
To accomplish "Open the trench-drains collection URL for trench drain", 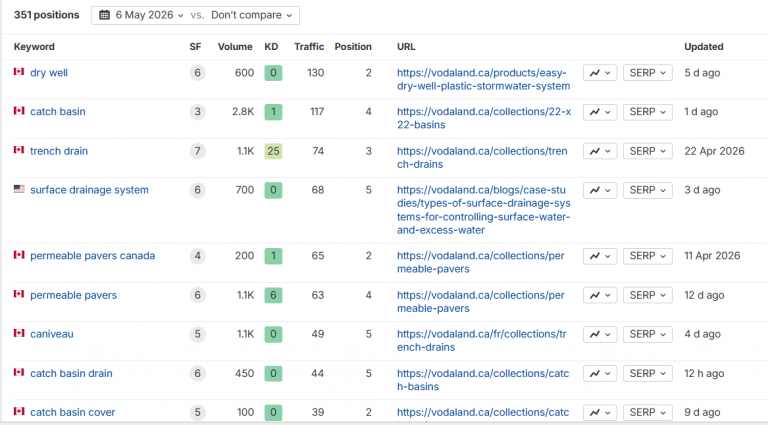I will [482, 158].
